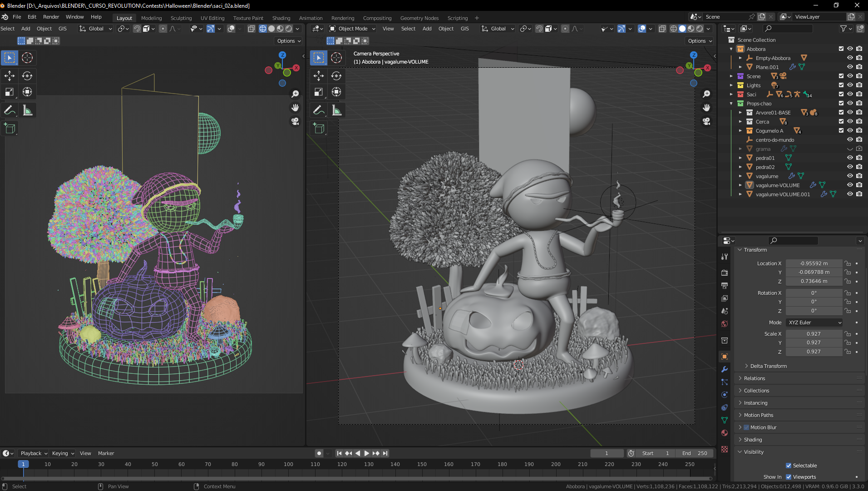This screenshot has height=491, width=868.
Task: Switch to the Sculpting workspace tab
Action: coord(181,18)
